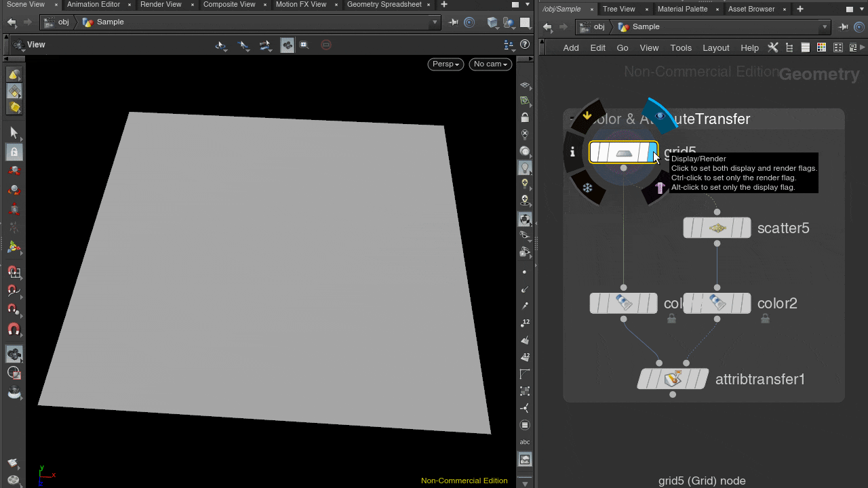Click the back arrow in Scene View path bar
The image size is (868, 488).
point(12,22)
